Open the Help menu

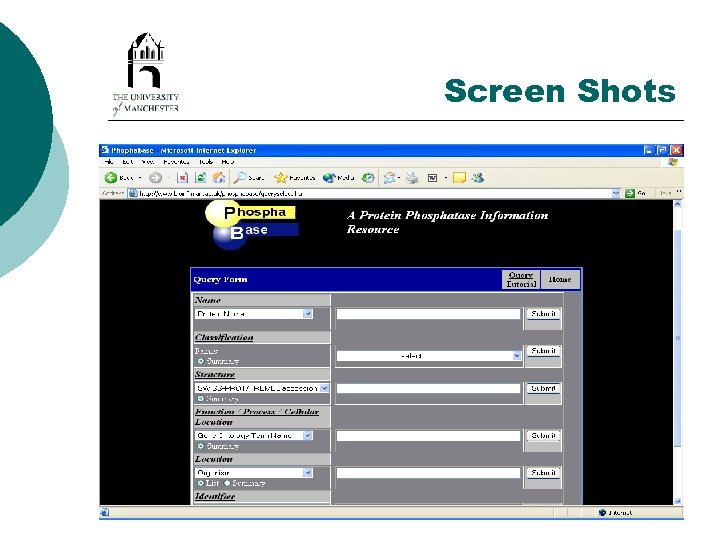pyautogui.click(x=228, y=162)
